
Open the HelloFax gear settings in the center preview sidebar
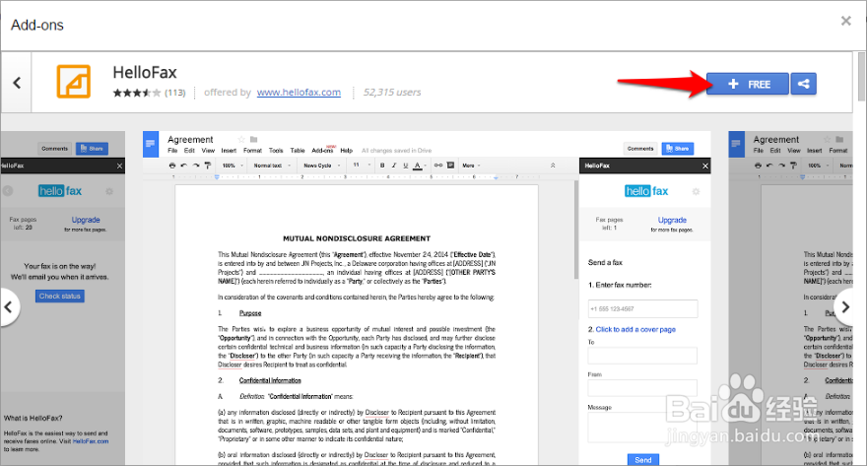tap(696, 191)
